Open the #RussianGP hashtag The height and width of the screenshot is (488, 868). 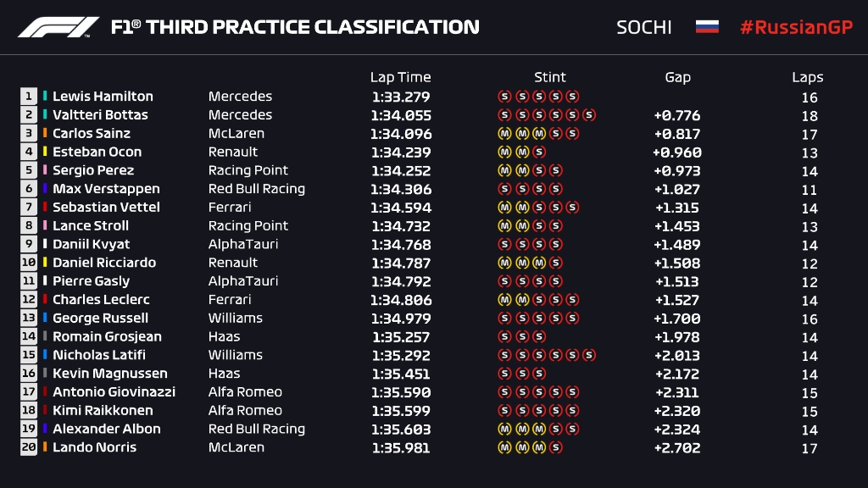(795, 27)
